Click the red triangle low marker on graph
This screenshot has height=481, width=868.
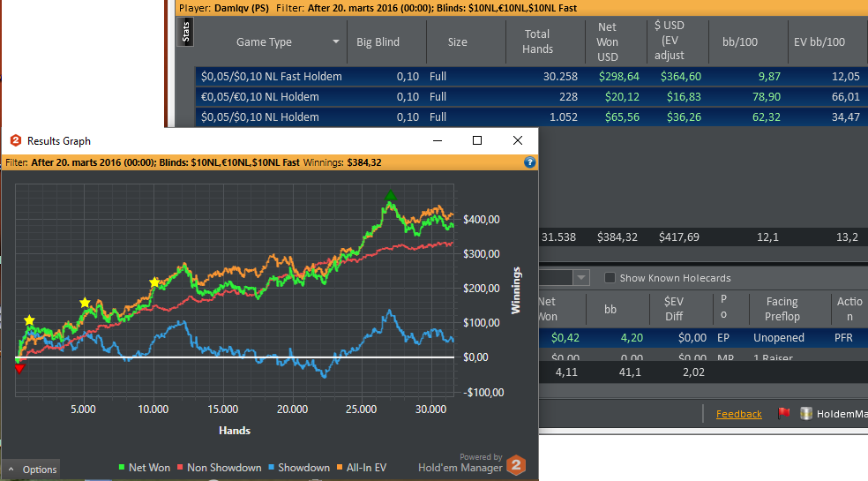tap(19, 369)
